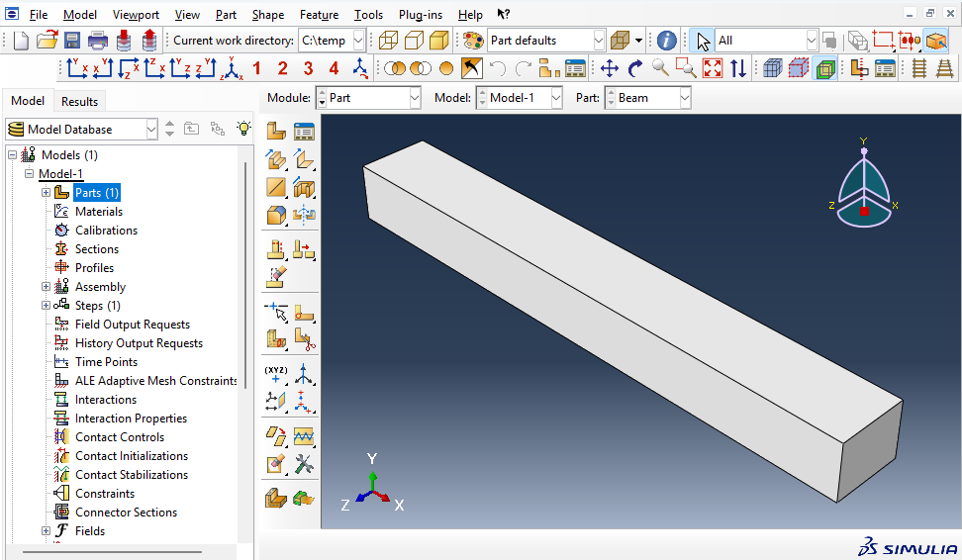The width and height of the screenshot is (962, 560).
Task: Open the Plug-ins menu
Action: point(422,14)
